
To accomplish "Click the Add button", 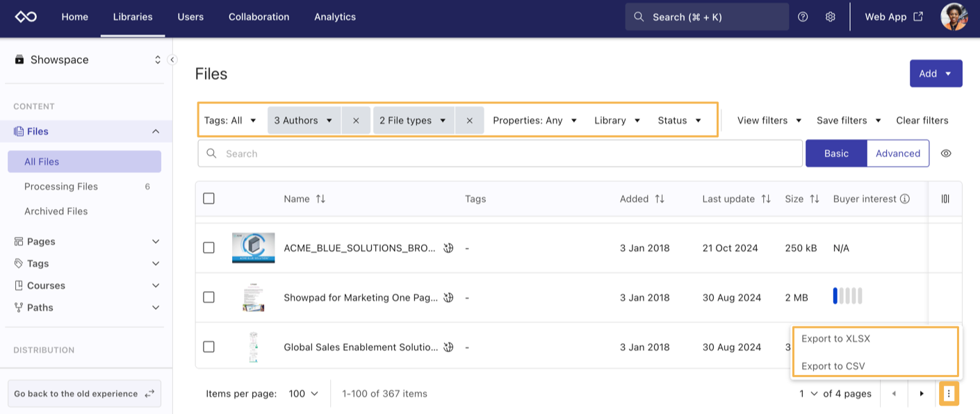I will pyautogui.click(x=936, y=74).
